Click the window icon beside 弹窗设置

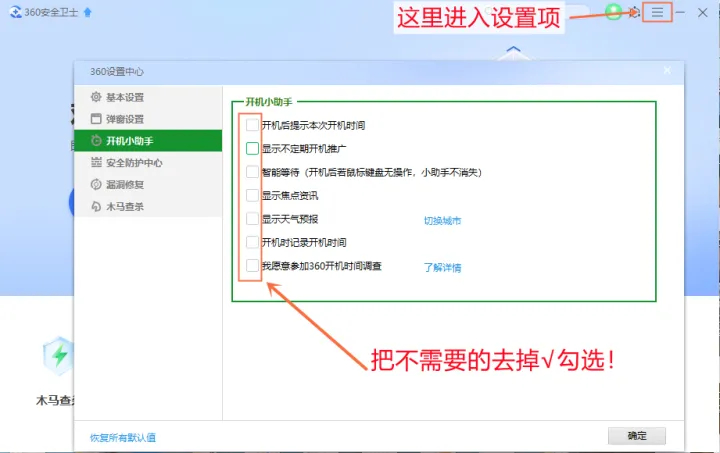pyautogui.click(x=96, y=119)
